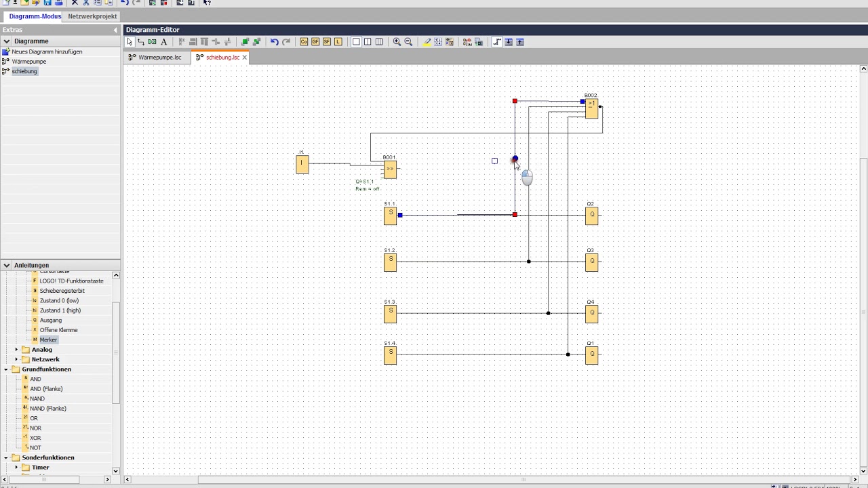868x488 pixels.
Task: Select Wärmepumpe in the Diagramme list
Action: [x=29, y=62]
